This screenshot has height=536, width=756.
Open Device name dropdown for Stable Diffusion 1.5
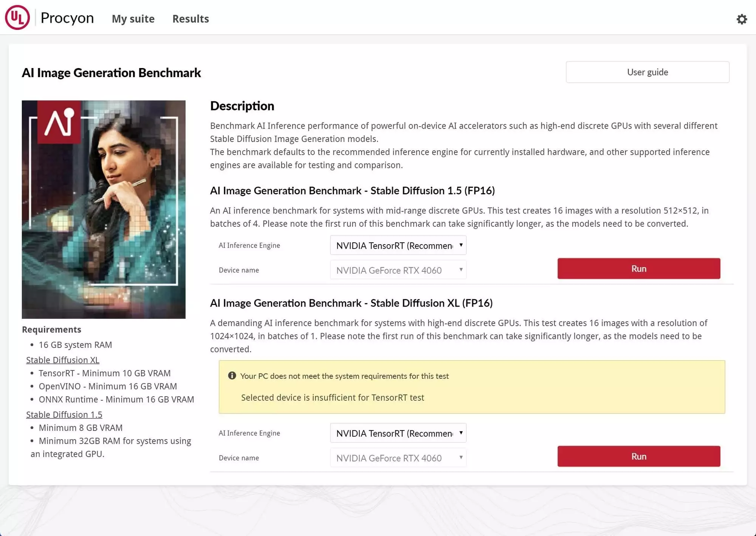click(398, 270)
